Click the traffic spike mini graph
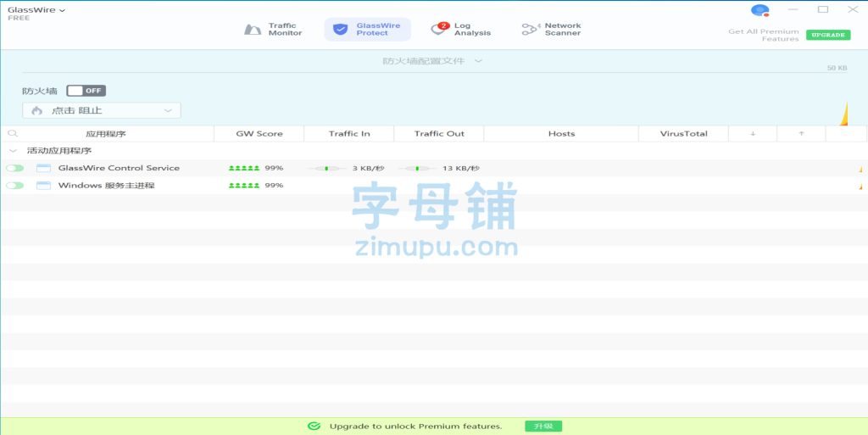 [843, 114]
